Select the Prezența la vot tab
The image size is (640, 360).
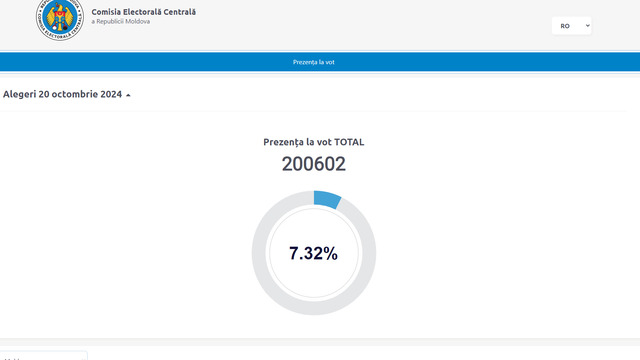click(313, 62)
